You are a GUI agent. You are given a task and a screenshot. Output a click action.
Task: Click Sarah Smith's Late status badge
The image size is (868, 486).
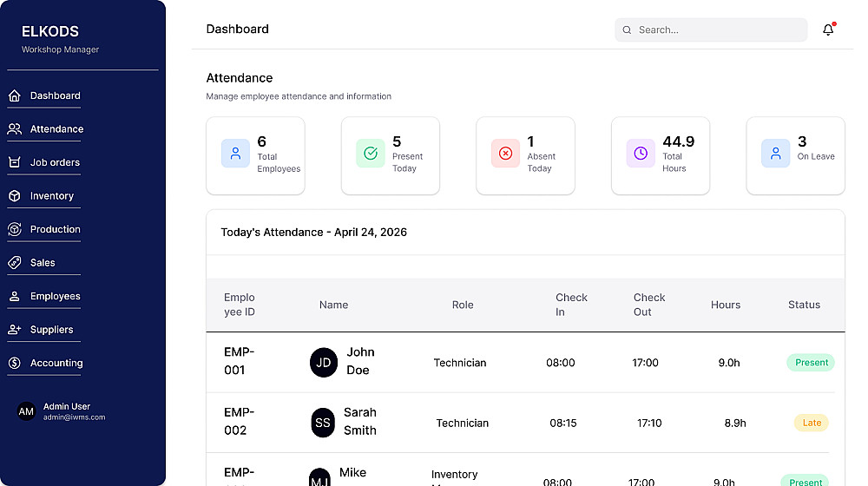click(x=811, y=424)
